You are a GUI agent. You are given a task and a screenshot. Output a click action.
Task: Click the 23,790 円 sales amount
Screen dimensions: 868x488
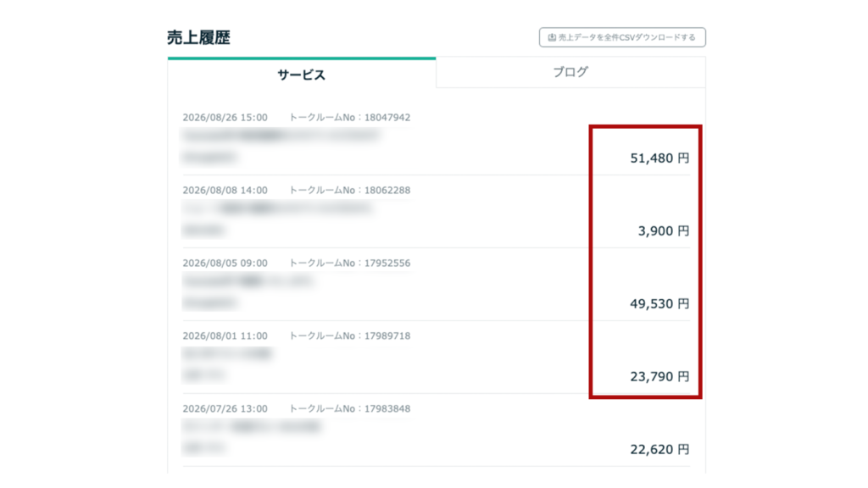[x=659, y=377]
